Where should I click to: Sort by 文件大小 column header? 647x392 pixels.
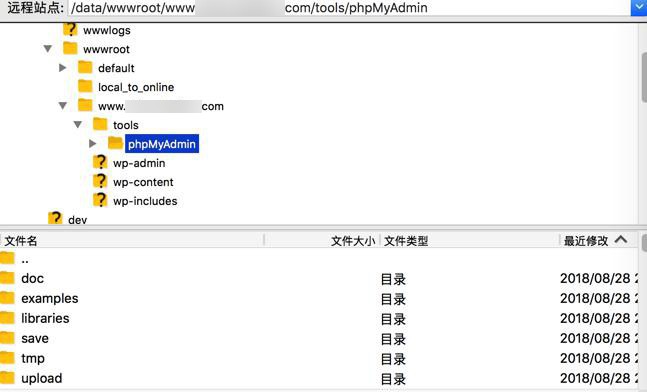[x=322, y=241]
